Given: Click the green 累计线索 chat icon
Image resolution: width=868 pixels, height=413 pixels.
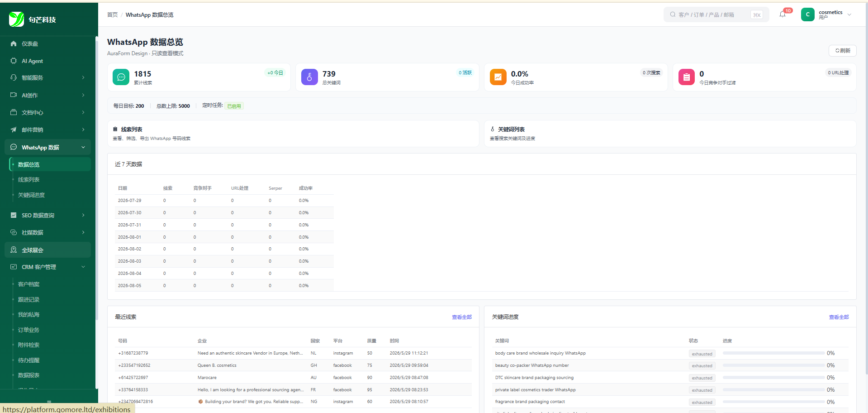Looking at the screenshot, I should 121,77.
